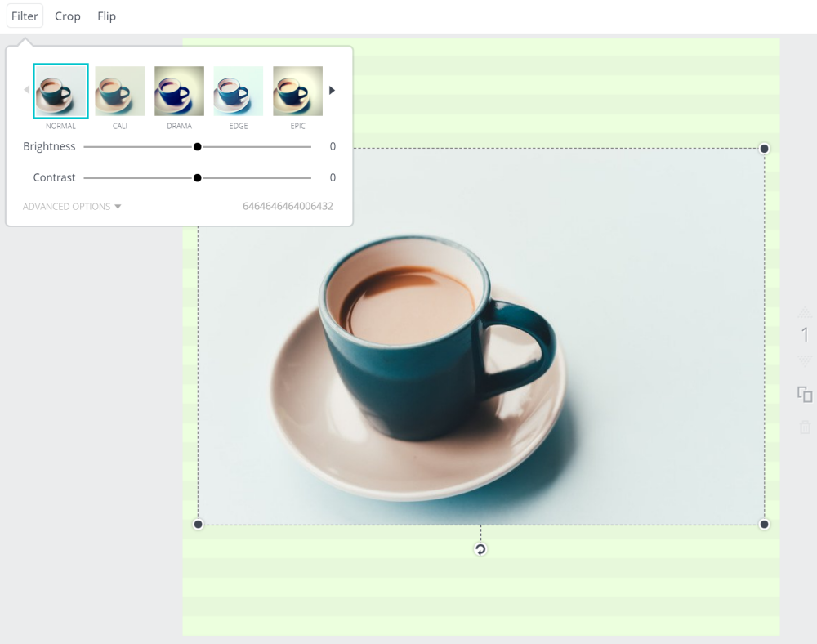Open the Flip option
Screen dimensions: 817x644
(x=107, y=16)
